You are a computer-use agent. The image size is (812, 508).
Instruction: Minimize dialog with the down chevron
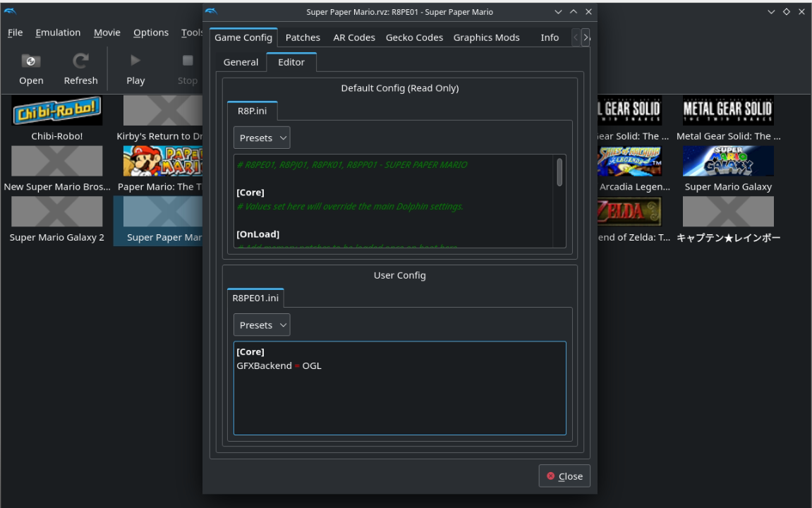[558, 11]
